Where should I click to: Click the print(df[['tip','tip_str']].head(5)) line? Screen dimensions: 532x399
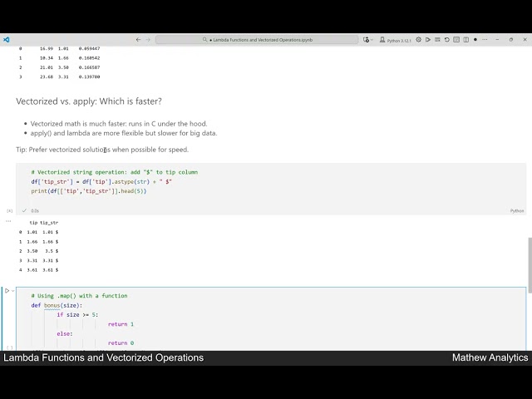tap(89, 191)
